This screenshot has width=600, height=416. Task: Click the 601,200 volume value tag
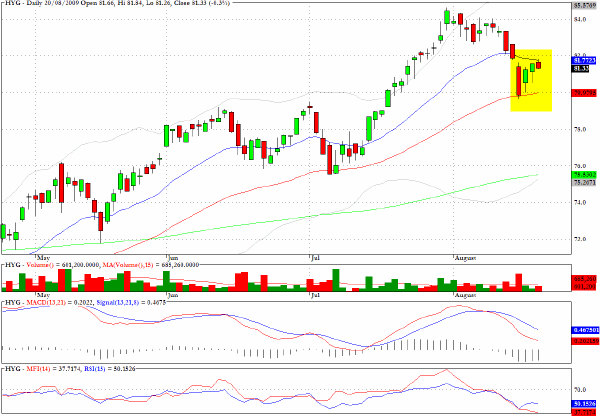584,287
